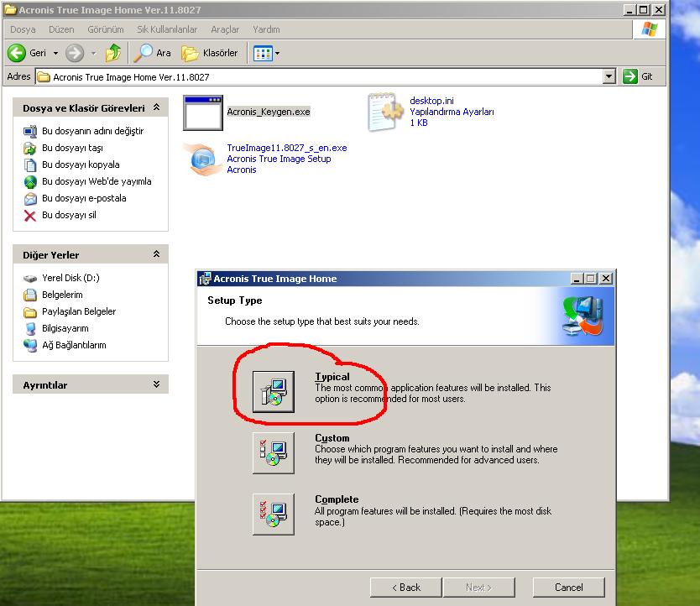Viewport: 700px width, 606px height.
Task: Open the Dosya menu
Action: point(23,29)
